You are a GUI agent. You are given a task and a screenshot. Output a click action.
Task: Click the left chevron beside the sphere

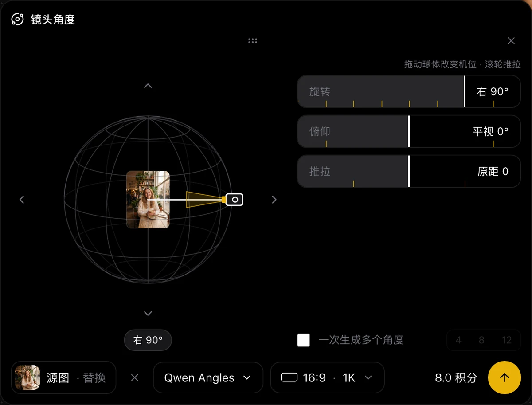22,200
